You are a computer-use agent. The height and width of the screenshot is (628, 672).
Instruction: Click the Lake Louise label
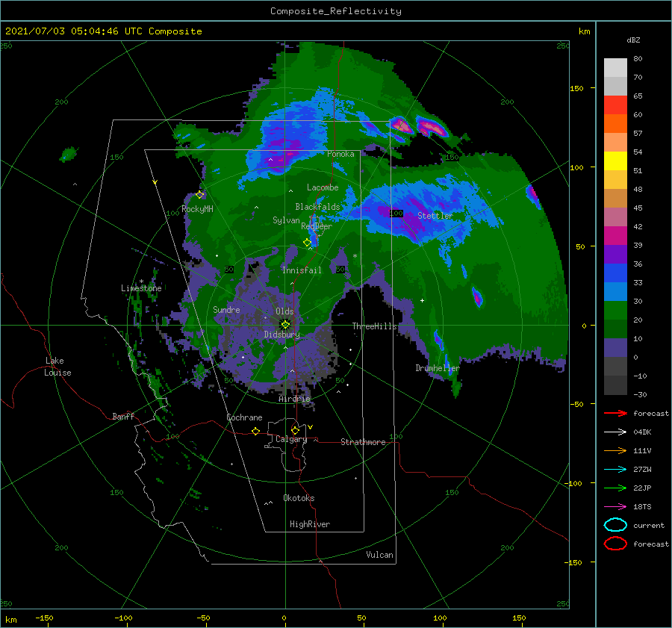pyautogui.click(x=57, y=367)
